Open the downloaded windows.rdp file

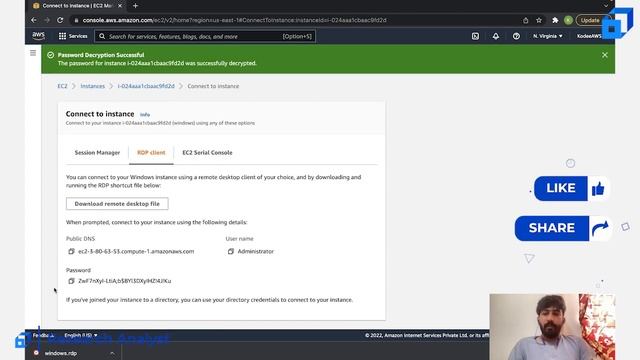click(60, 353)
